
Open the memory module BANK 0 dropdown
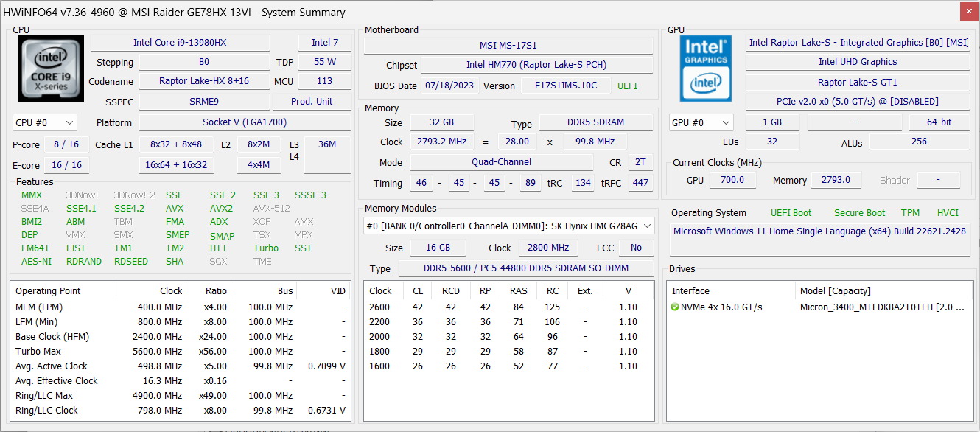tap(509, 226)
